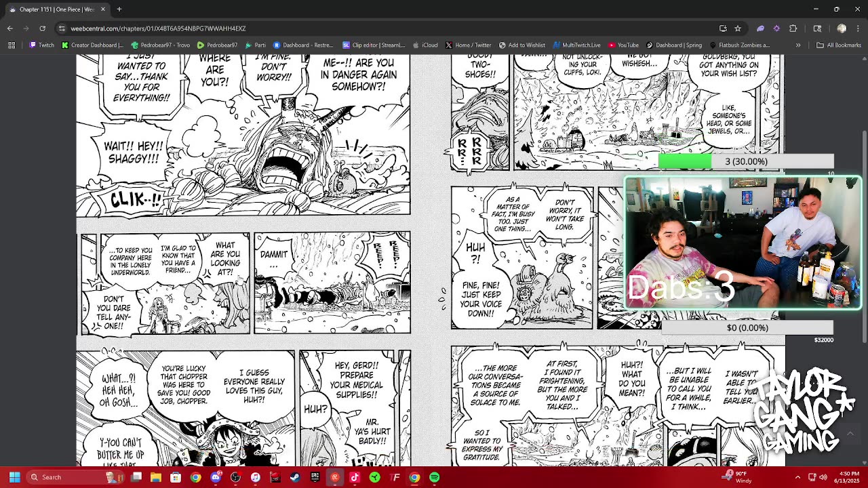
Task: View site information icon in address bar
Action: pyautogui.click(x=62, y=28)
